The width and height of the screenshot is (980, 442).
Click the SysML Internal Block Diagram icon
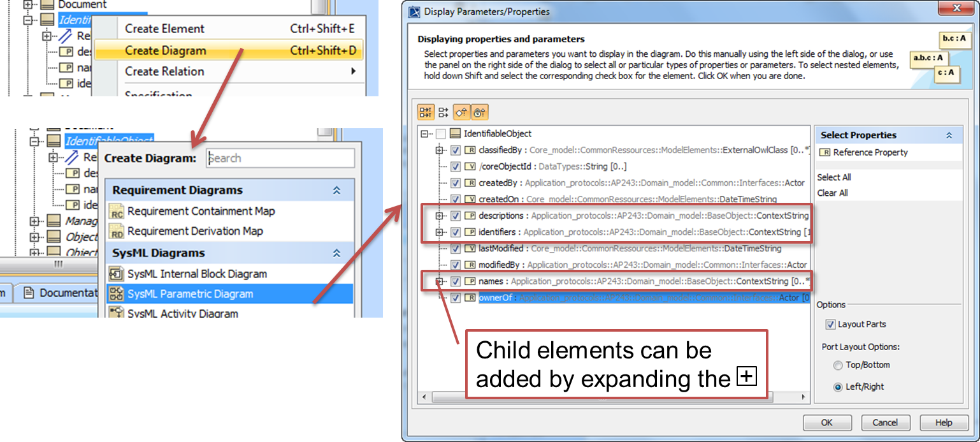pyautogui.click(x=116, y=274)
